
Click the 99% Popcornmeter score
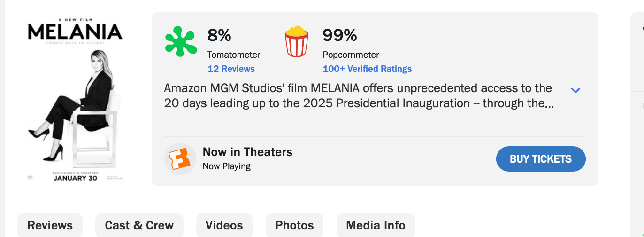[339, 35]
